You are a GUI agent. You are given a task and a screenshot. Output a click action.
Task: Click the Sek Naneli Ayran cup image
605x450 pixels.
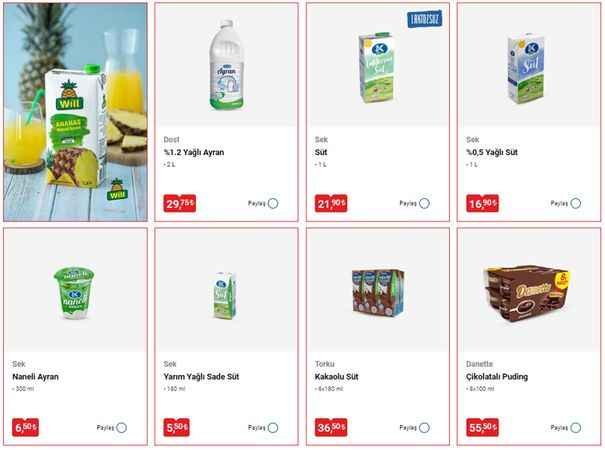click(74, 293)
